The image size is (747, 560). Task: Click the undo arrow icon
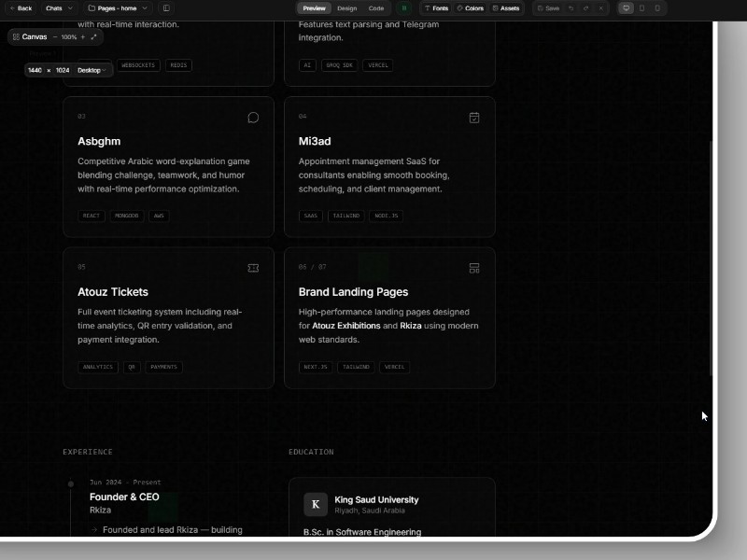571,8
